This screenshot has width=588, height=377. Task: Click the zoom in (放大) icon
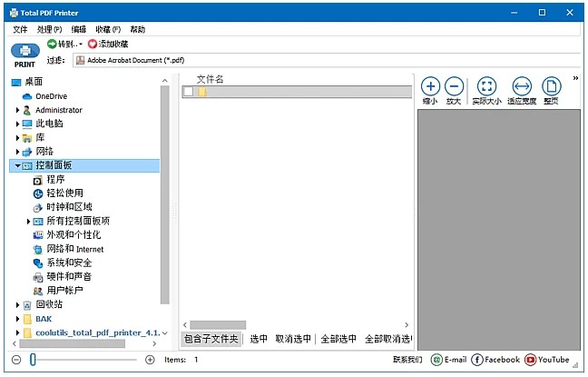tap(455, 87)
